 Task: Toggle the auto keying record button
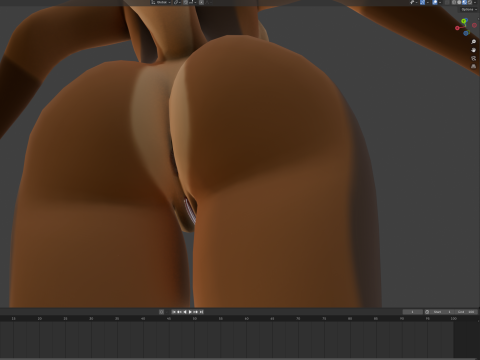click(x=161, y=312)
